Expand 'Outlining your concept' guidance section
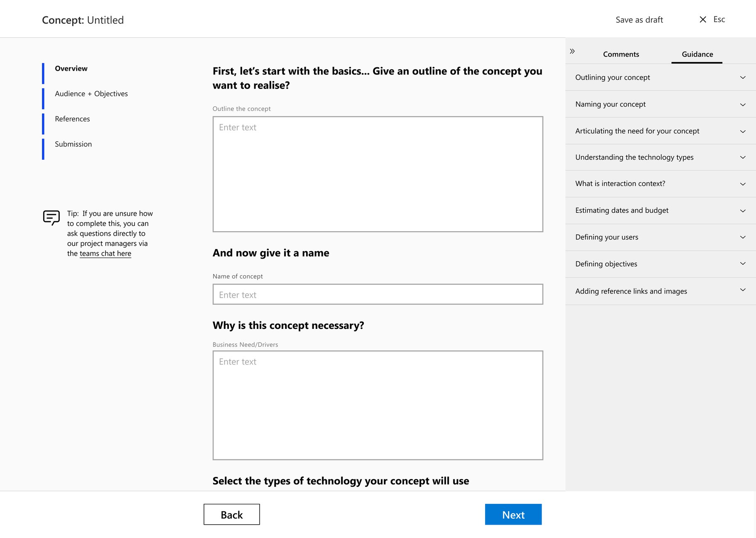This screenshot has width=756, height=538. pos(660,77)
